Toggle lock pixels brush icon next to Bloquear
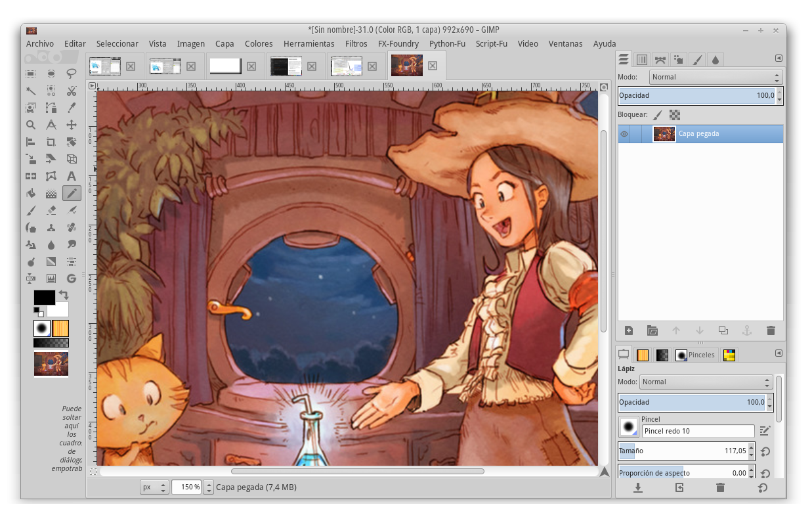This screenshot has width=812, height=515. [657, 114]
